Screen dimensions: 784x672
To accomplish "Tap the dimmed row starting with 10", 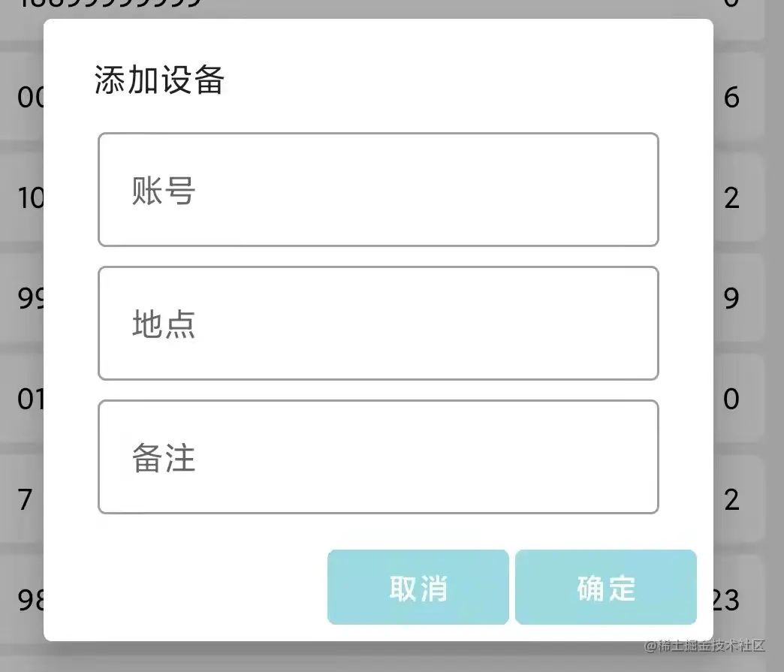I will tap(29, 198).
